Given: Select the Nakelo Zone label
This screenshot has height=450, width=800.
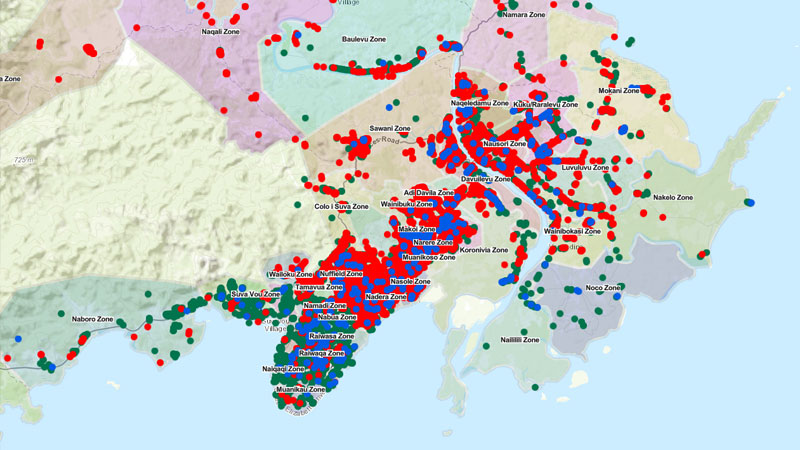Looking at the screenshot, I should click(x=673, y=198).
